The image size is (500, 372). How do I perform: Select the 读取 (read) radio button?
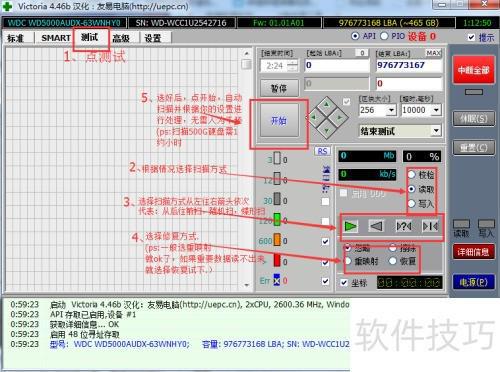pos(412,189)
